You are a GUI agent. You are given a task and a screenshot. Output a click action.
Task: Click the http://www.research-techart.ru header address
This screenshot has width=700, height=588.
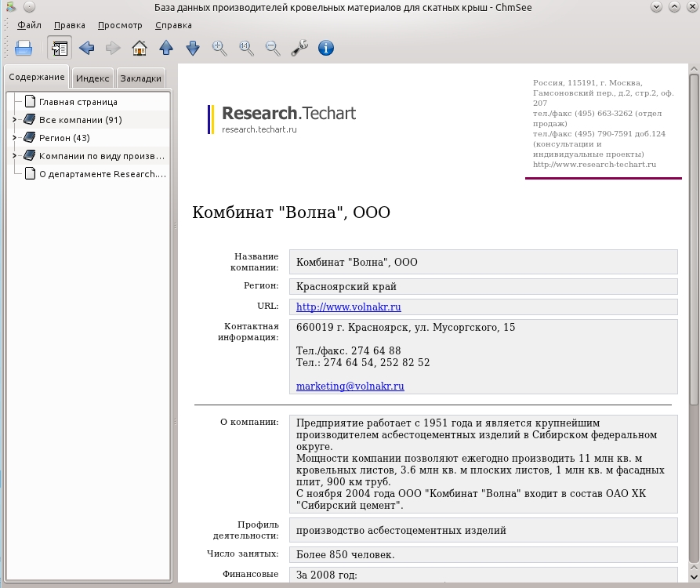tap(594, 165)
